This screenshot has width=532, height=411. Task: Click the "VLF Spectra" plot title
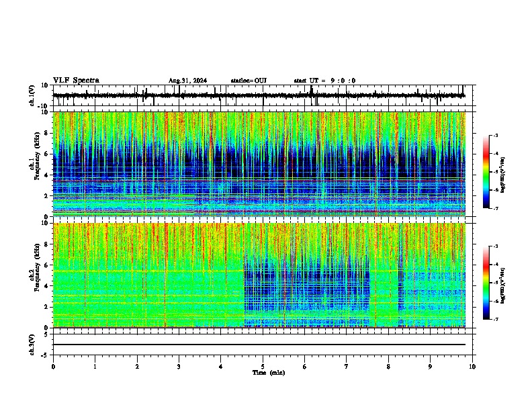point(76,81)
